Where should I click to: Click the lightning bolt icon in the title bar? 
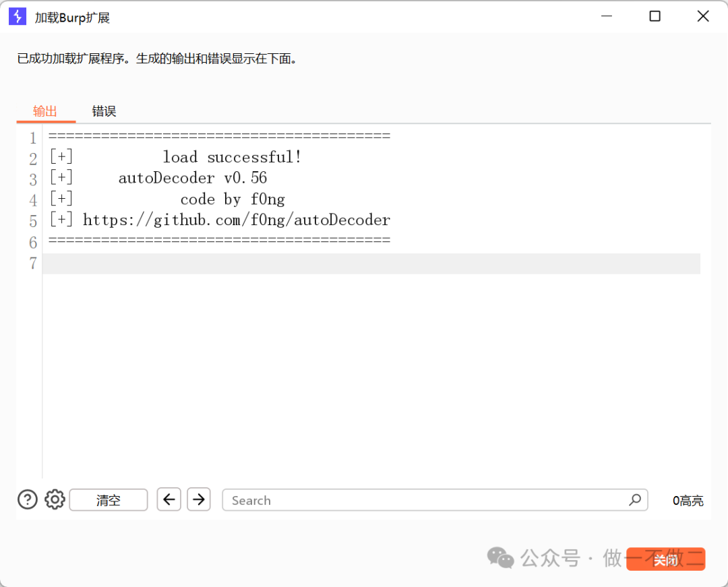17,16
